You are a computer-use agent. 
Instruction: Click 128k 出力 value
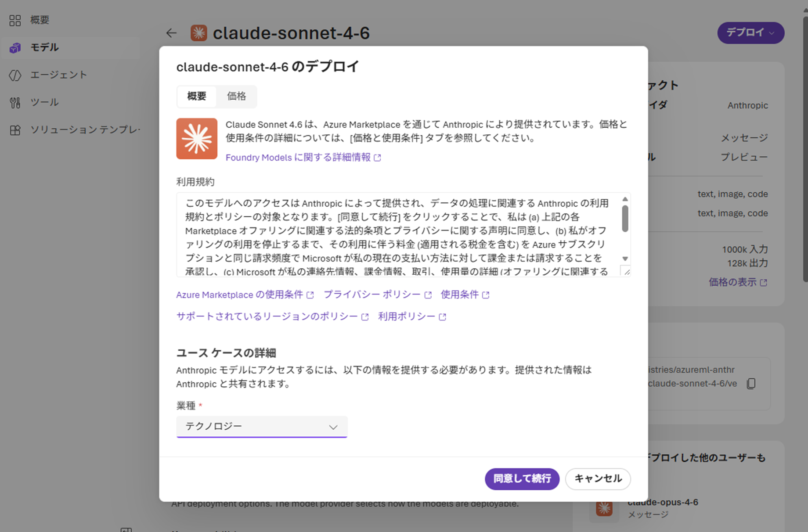click(x=747, y=263)
